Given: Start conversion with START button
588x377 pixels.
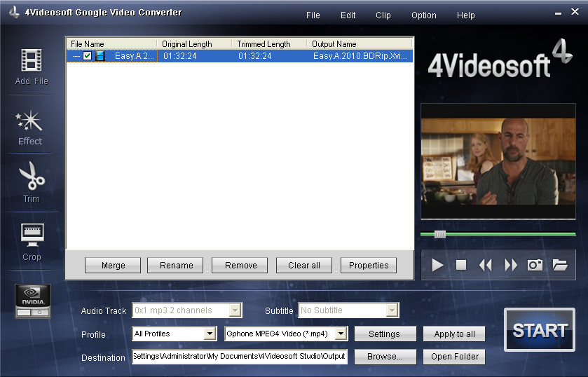Looking at the screenshot, I should pyautogui.click(x=539, y=330).
